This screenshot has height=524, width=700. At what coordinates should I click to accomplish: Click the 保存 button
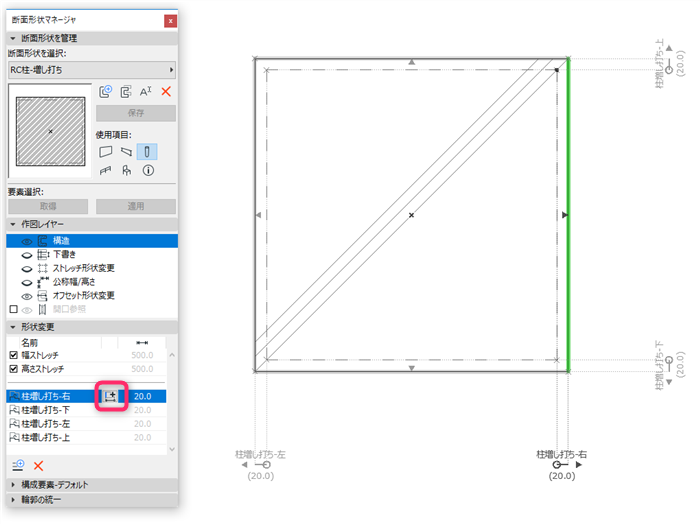136,113
